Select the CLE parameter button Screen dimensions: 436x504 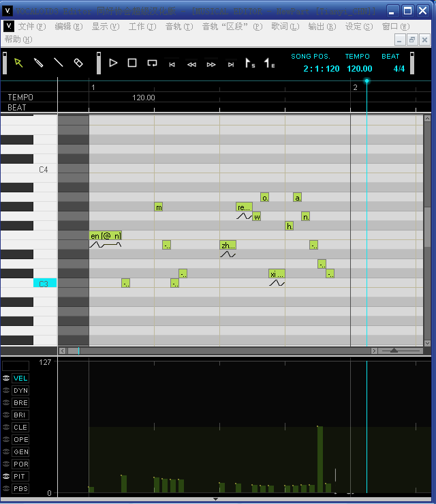[20, 427]
